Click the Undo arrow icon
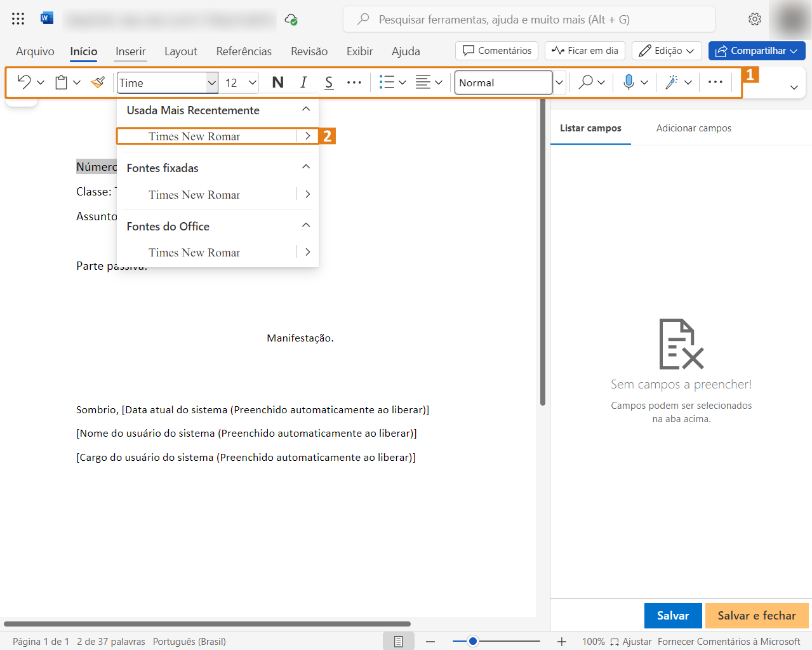Screen dimensions: 812x650 pos(24,82)
